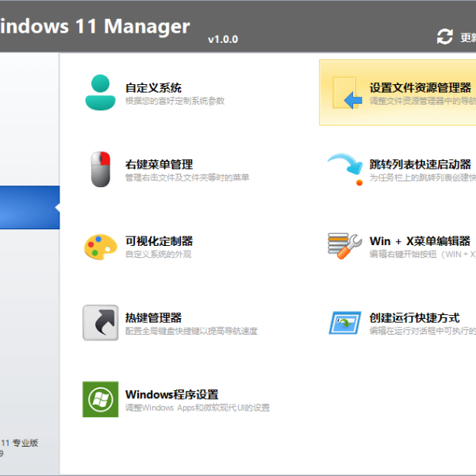The width and height of the screenshot is (476, 476).
Task: Select the 跳转列表快速启动器 title
Action: pyautogui.click(x=420, y=164)
